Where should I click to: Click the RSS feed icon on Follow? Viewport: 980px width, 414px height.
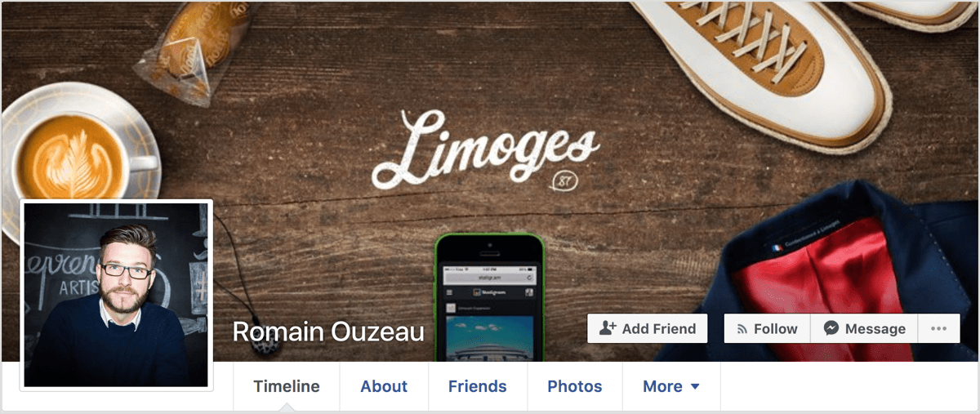pyautogui.click(x=742, y=329)
